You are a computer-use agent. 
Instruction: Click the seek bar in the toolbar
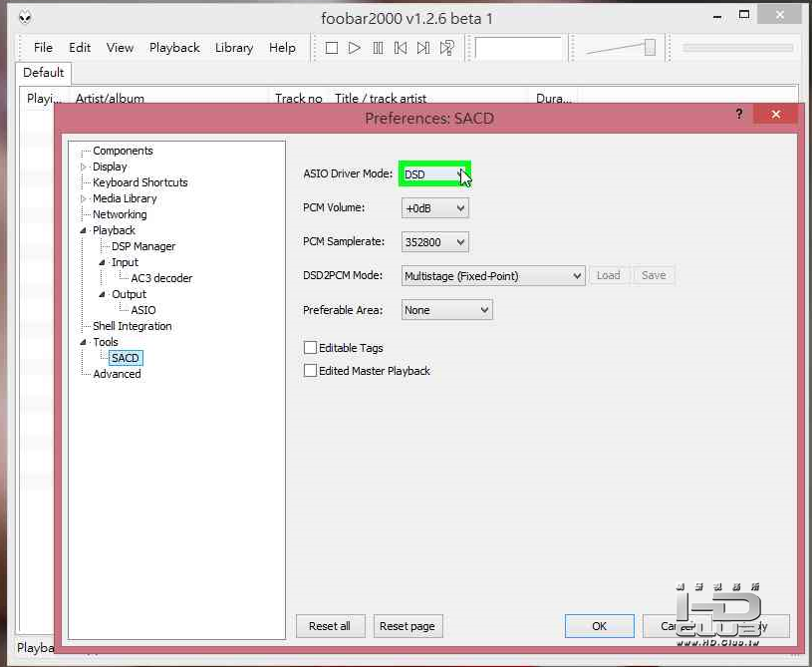pos(737,48)
